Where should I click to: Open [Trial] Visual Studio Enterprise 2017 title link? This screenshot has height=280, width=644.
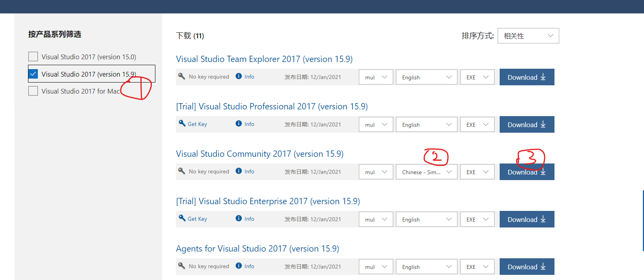[x=268, y=201]
